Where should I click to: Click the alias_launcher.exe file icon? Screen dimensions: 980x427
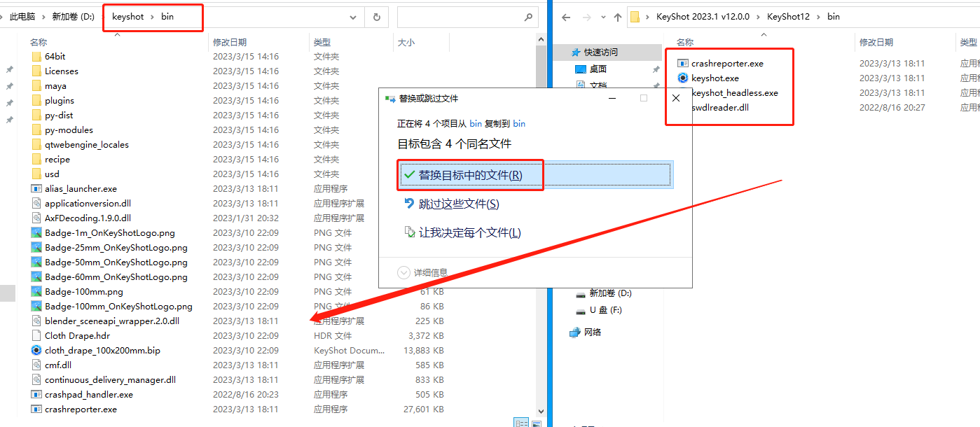tap(37, 188)
